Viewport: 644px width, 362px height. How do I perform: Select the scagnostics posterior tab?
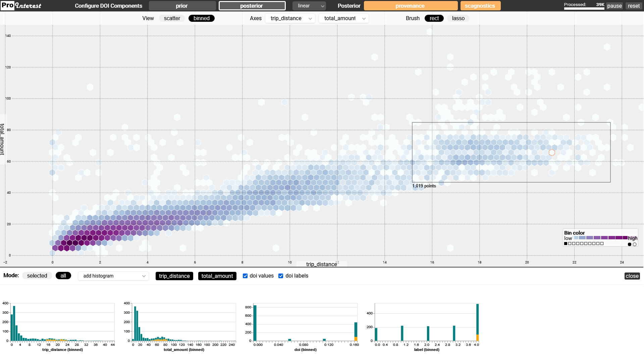coord(480,6)
